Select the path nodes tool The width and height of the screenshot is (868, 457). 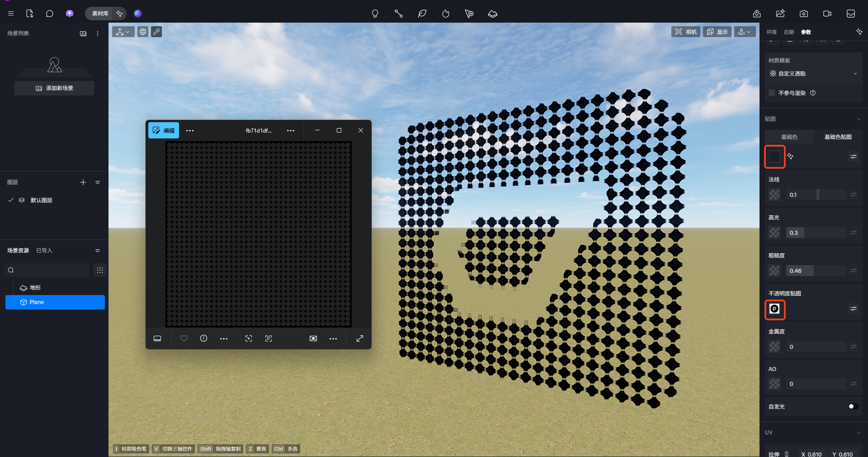pos(398,14)
